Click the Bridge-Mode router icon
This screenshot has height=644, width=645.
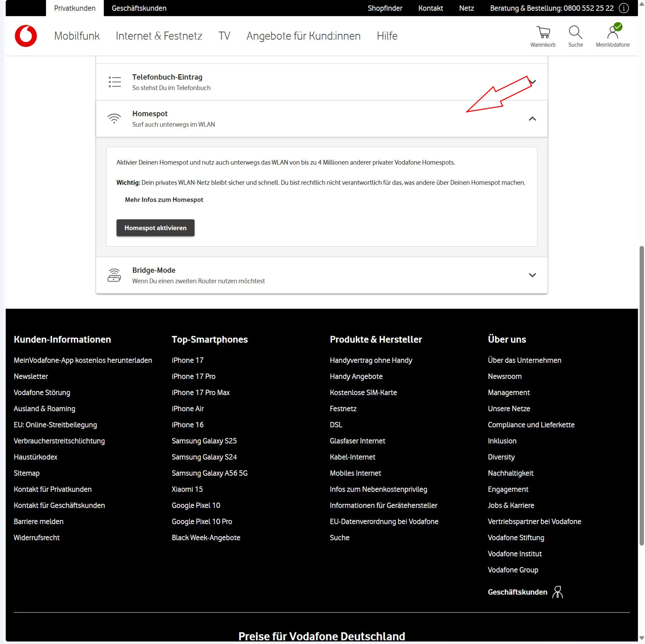tap(114, 275)
